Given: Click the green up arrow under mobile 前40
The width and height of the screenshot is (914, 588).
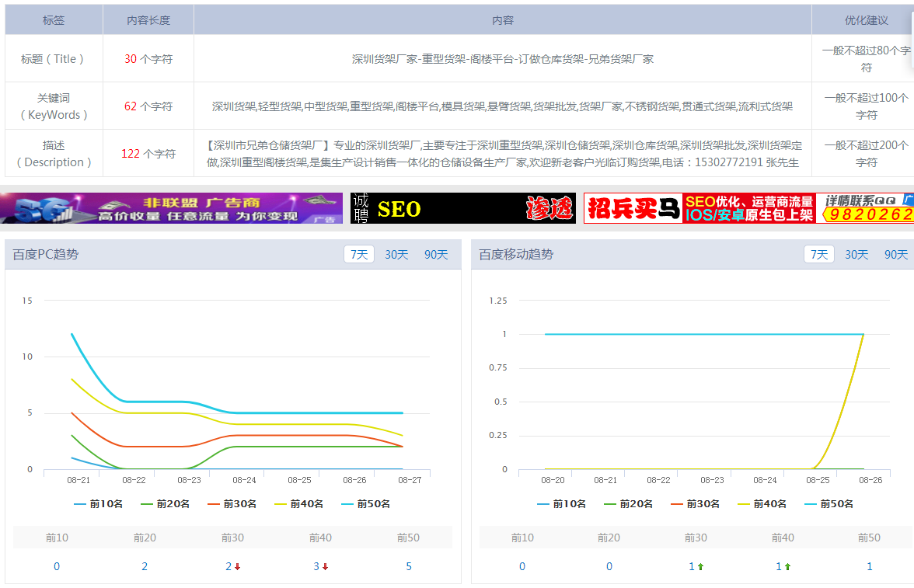Looking at the screenshot, I should 787,566.
